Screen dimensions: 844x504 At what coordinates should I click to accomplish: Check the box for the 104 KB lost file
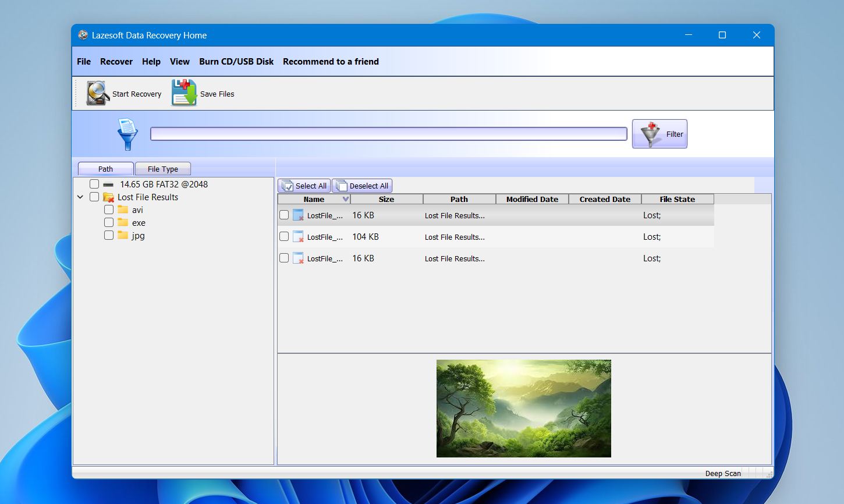284,236
